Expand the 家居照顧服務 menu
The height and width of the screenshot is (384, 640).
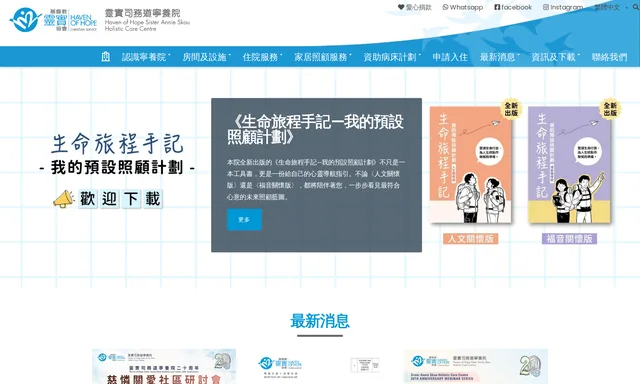click(322, 57)
